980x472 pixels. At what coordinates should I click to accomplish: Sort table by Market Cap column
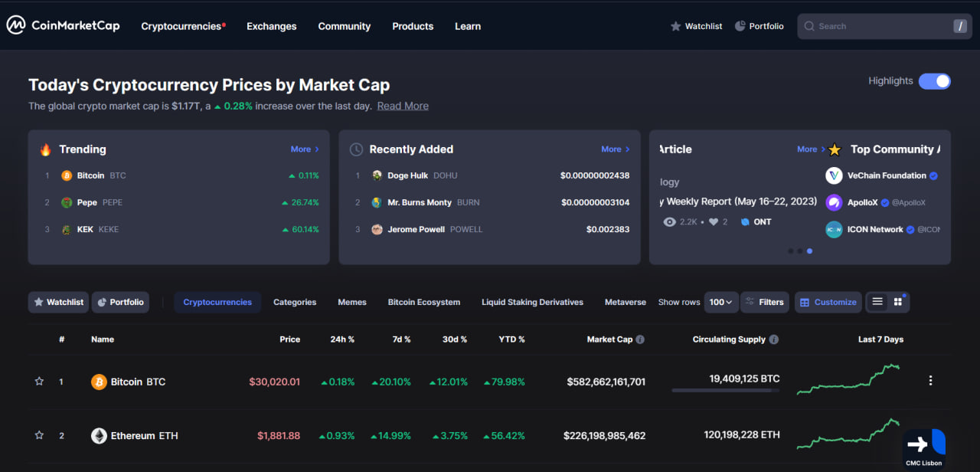point(609,339)
